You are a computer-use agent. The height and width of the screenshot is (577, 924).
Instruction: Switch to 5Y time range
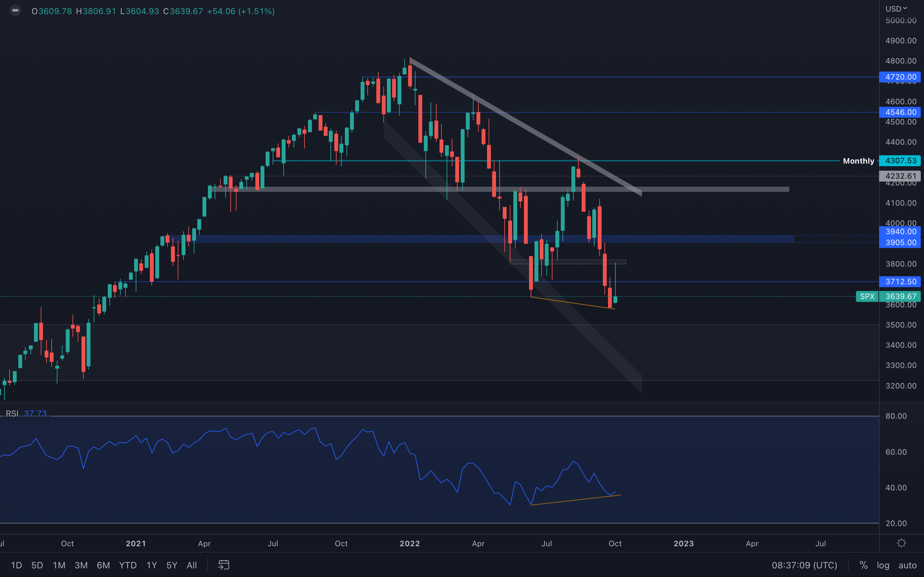coord(172,565)
